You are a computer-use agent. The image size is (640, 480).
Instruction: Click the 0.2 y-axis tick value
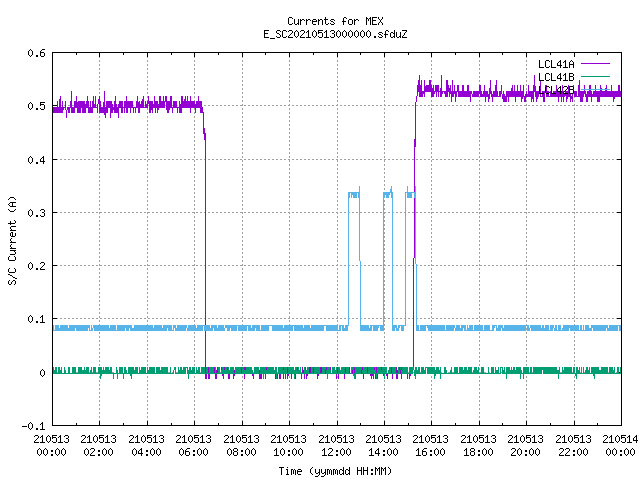coord(36,266)
